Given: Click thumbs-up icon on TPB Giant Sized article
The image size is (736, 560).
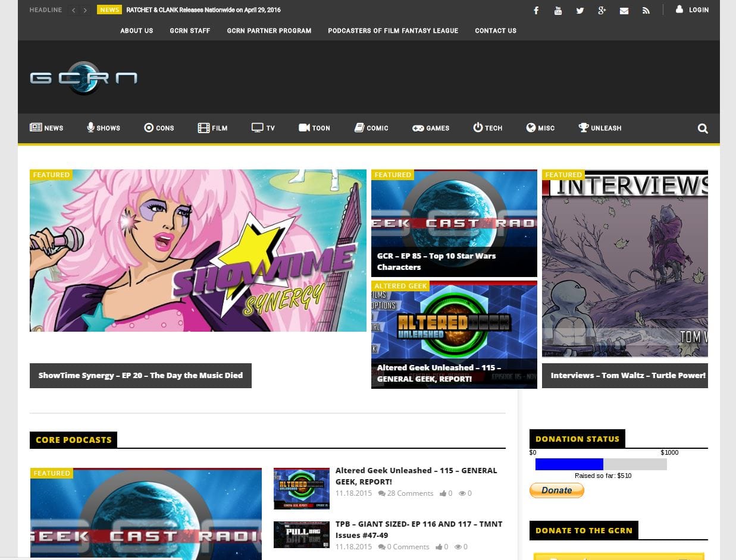Looking at the screenshot, I should coord(439,547).
